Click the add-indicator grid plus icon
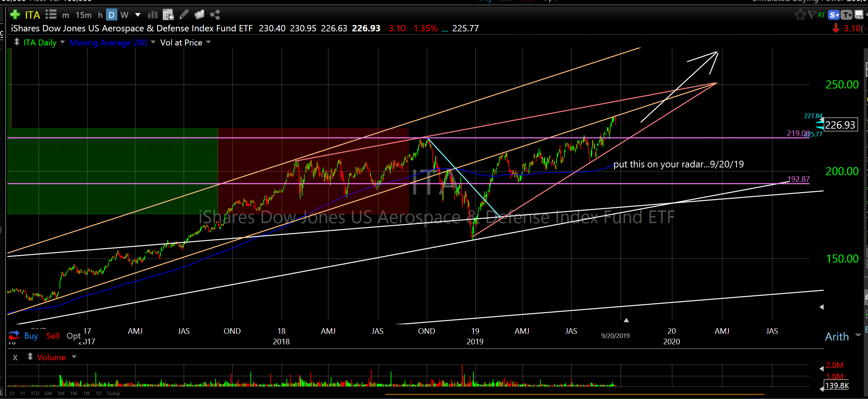Image resolution: width=868 pixels, height=399 pixels. (x=168, y=15)
